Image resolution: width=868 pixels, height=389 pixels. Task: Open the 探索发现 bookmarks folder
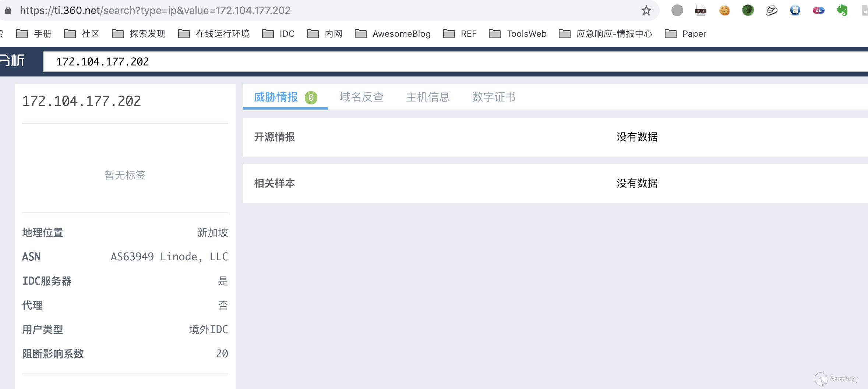138,34
